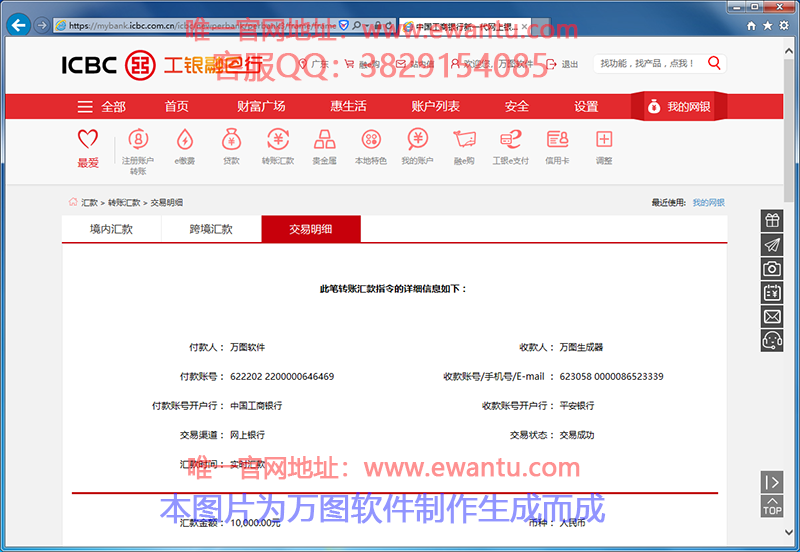
Task: Click the camera icon in right sidebar
Action: click(x=772, y=268)
